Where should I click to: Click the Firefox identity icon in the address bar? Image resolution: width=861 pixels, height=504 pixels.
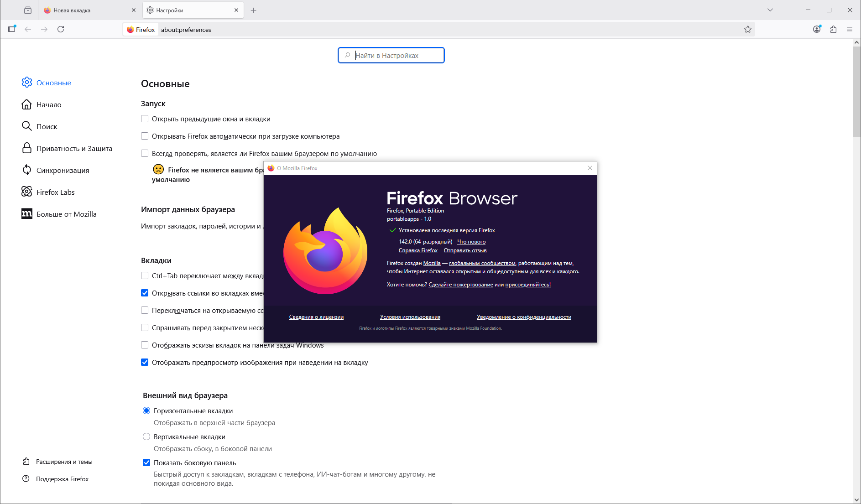click(141, 30)
